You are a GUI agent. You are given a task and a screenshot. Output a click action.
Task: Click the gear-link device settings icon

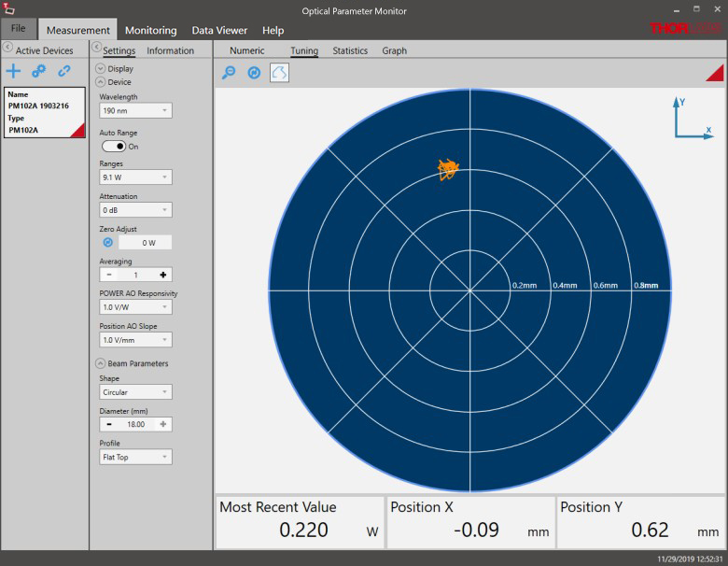coord(38,71)
